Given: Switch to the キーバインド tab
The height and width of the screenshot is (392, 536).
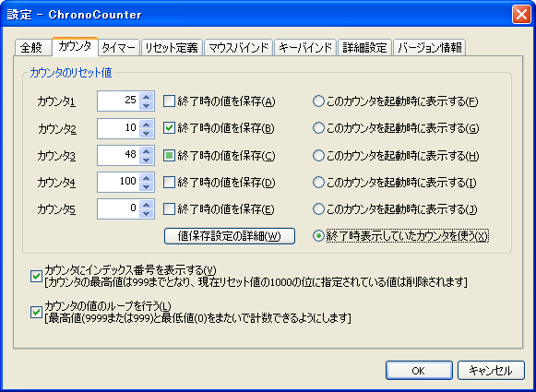Looking at the screenshot, I should [305, 48].
